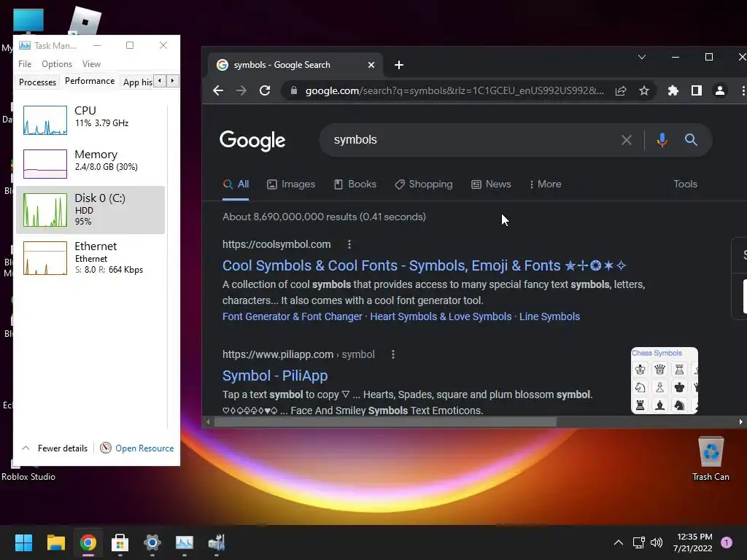Image resolution: width=747 pixels, height=560 pixels.
Task: Open the Chrome profile avatar
Action: click(x=720, y=90)
